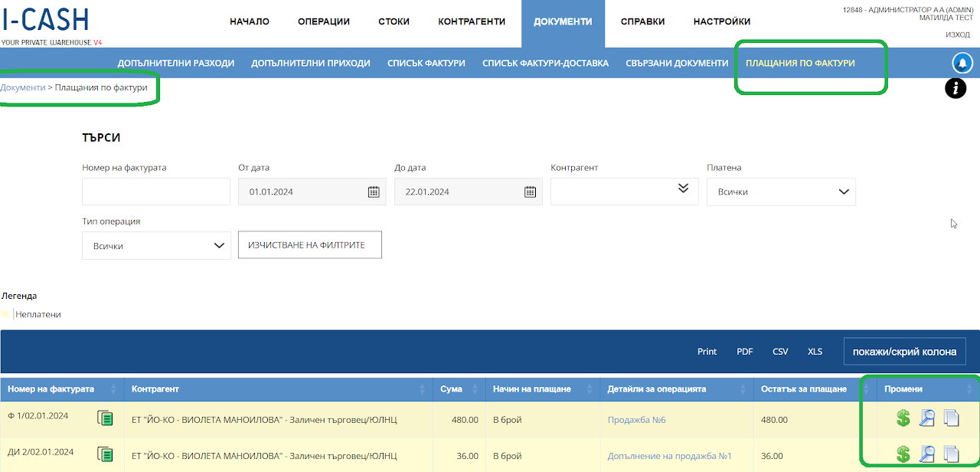
Task: Expand the Контрагент filter dropdown
Action: (x=684, y=188)
